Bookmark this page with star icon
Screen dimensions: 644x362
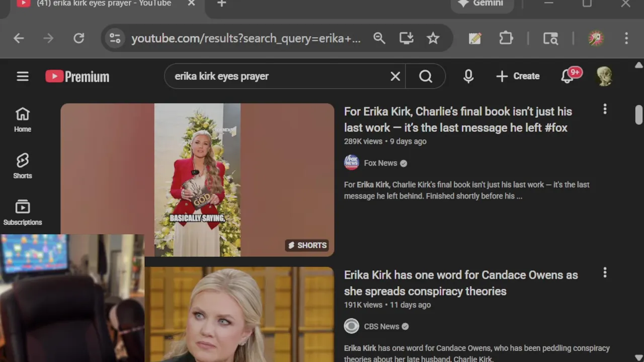(433, 38)
